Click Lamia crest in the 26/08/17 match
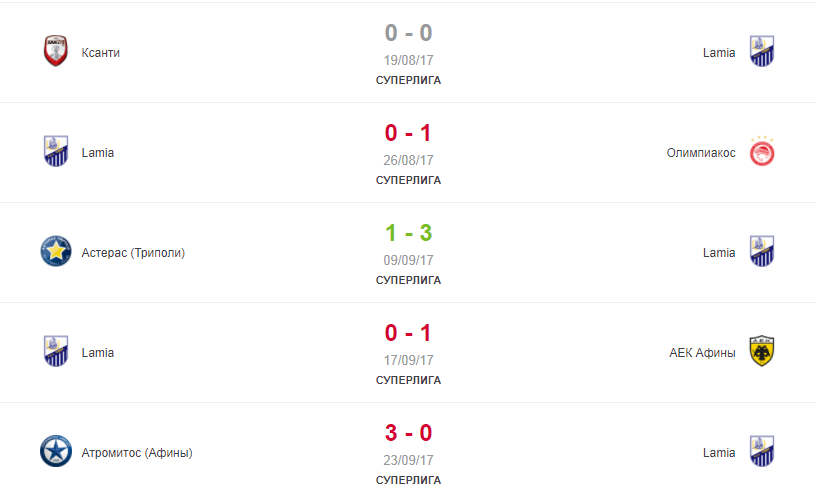Screen dimensions: 816x499 click(x=56, y=151)
